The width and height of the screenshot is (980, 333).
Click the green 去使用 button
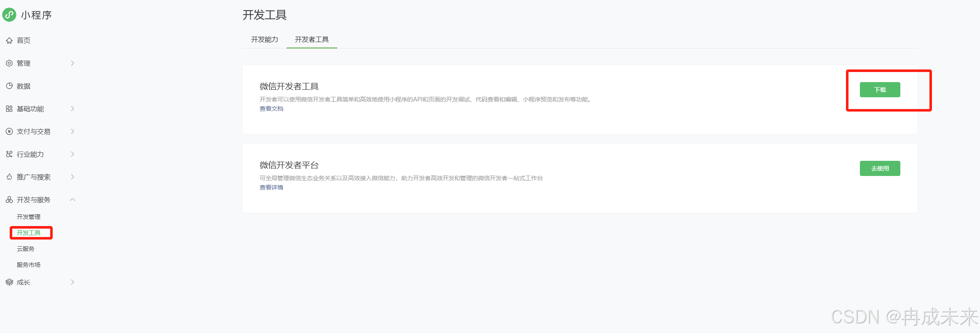point(880,168)
